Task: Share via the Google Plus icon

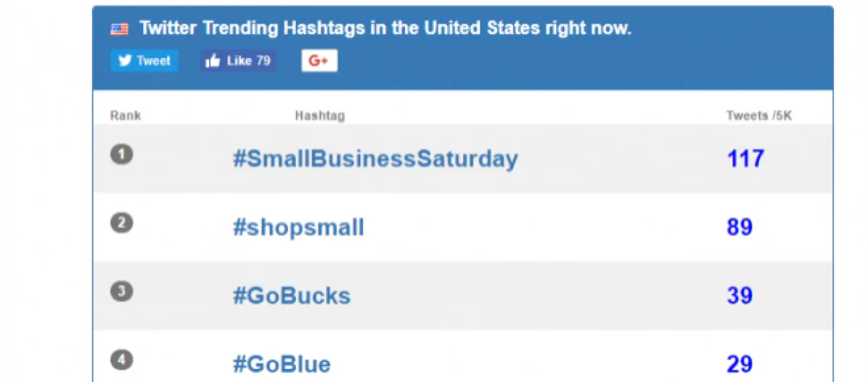Action: click(319, 61)
